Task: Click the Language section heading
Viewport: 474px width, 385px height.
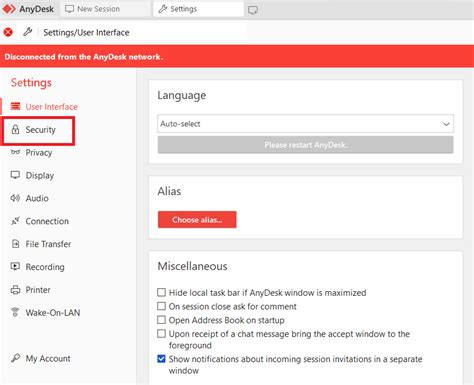Action: pos(182,96)
